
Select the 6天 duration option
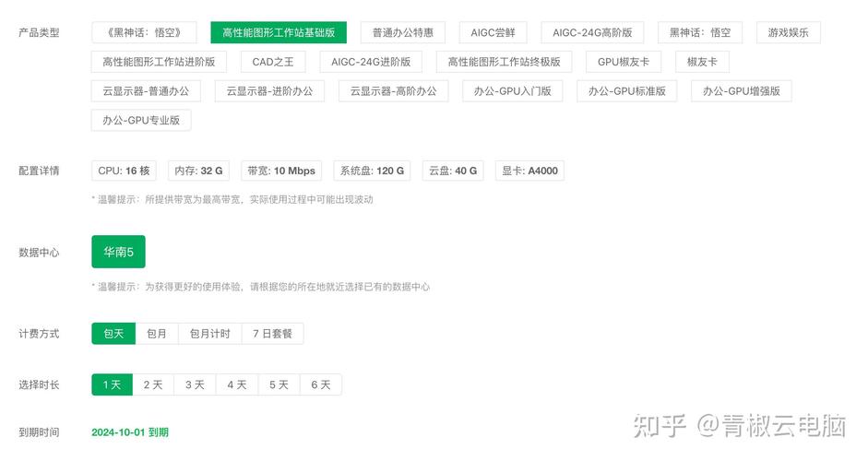point(320,384)
